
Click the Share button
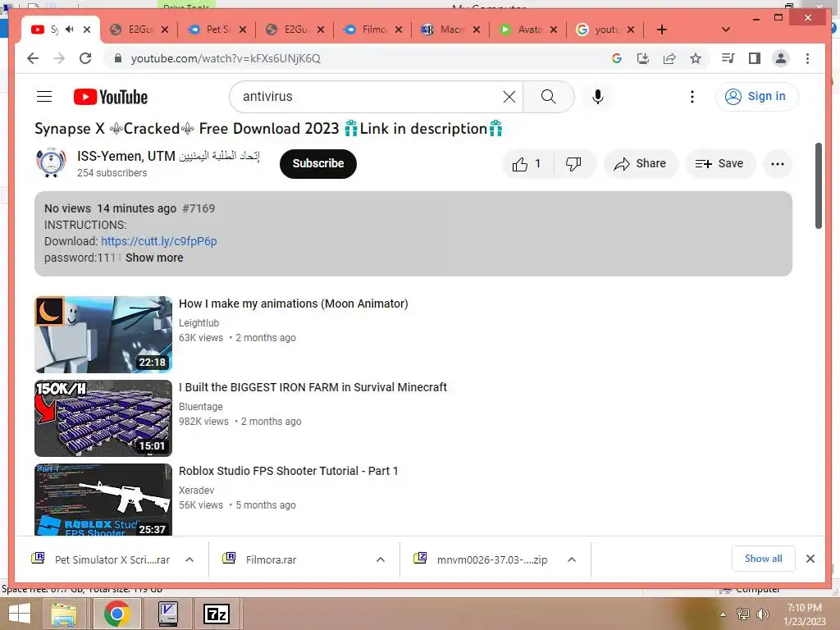click(x=641, y=164)
